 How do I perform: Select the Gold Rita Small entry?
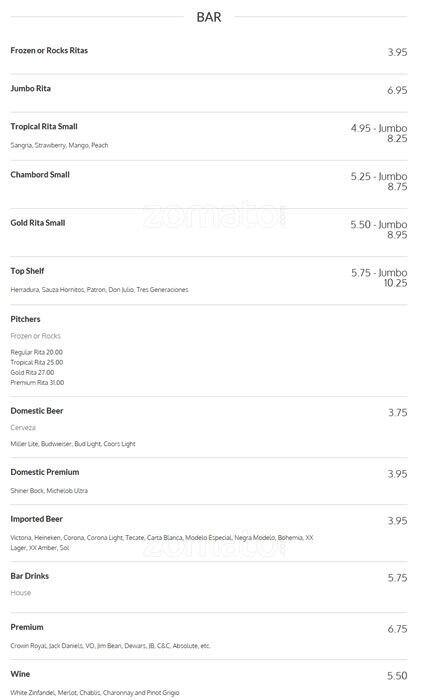pos(38,223)
